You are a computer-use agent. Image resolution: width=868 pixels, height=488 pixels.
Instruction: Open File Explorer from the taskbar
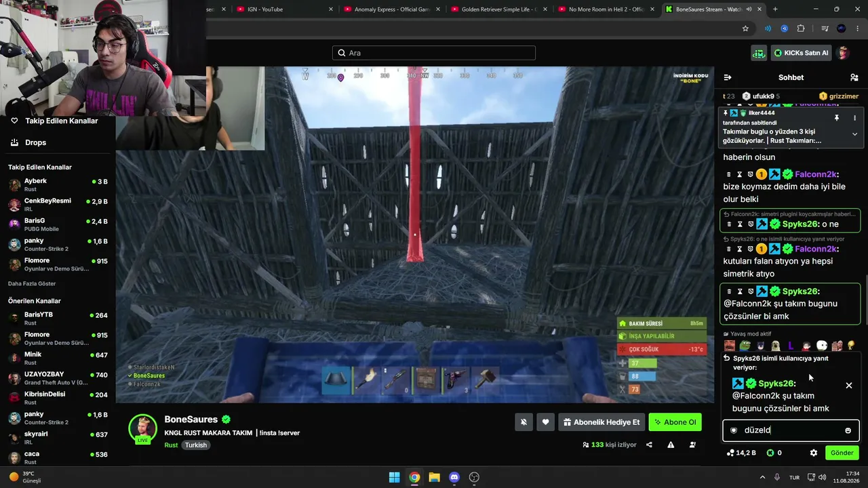[x=434, y=477]
